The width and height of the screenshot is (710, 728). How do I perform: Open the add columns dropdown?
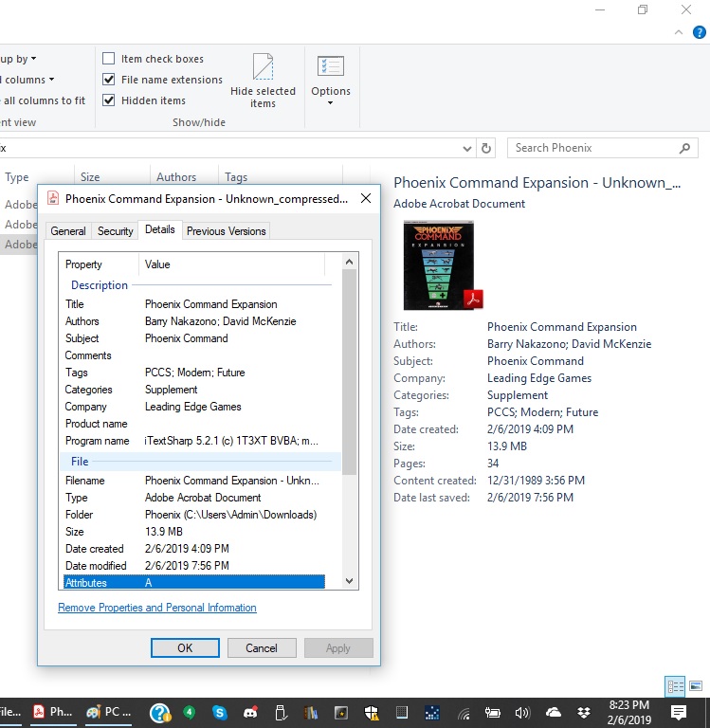[27, 80]
